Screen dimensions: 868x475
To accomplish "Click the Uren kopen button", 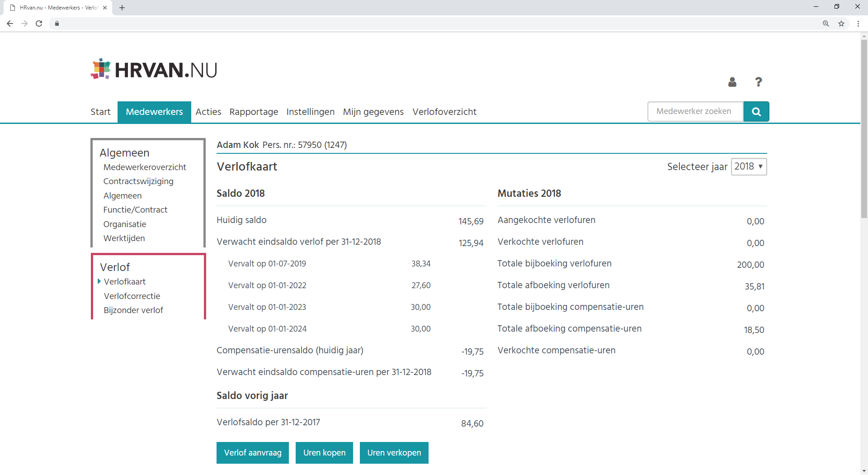I will tap(324, 453).
